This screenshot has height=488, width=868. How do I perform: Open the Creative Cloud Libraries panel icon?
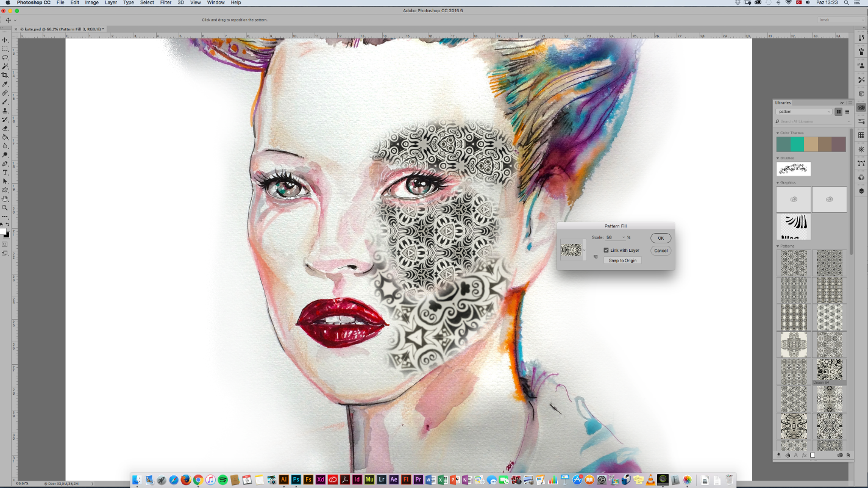coord(861,107)
